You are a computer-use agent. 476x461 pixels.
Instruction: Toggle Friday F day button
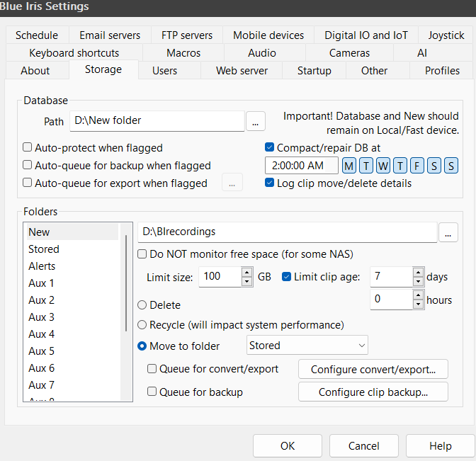[416, 166]
